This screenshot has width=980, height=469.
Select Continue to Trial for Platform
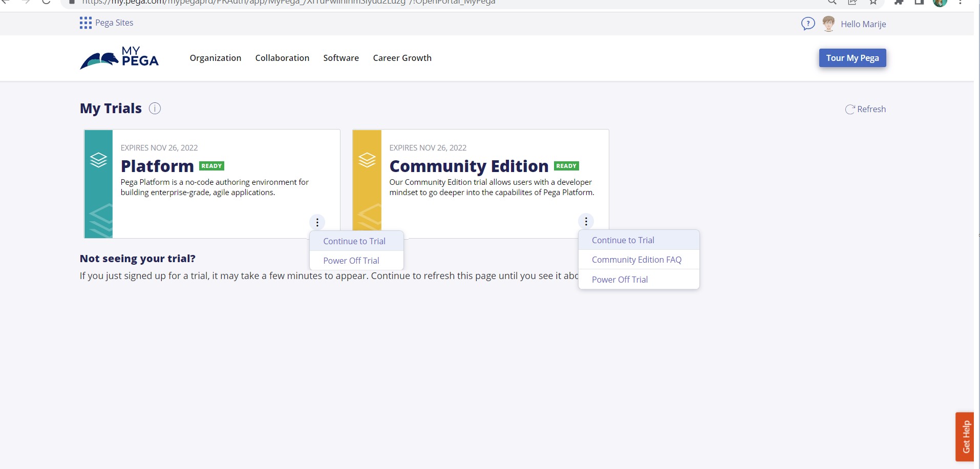354,241
